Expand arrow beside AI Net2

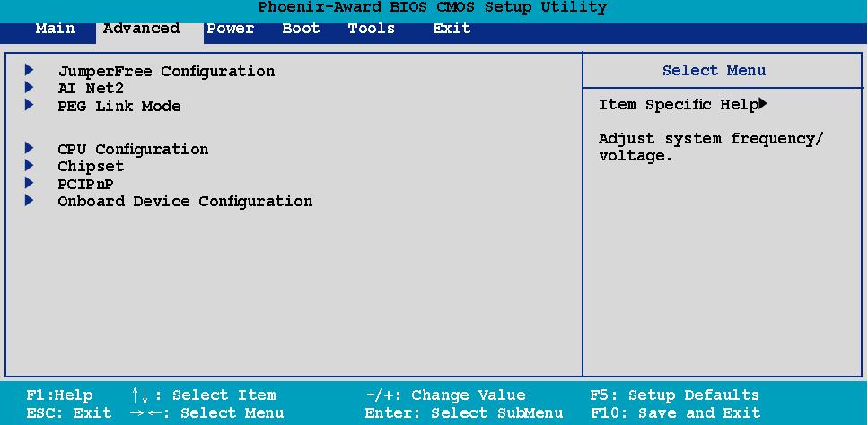pos(30,87)
